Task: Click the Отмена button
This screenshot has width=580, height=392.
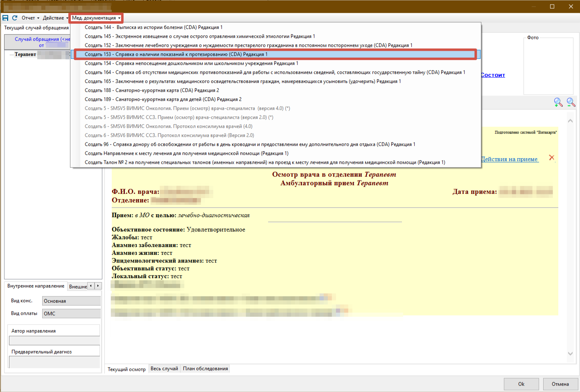Action: click(560, 384)
